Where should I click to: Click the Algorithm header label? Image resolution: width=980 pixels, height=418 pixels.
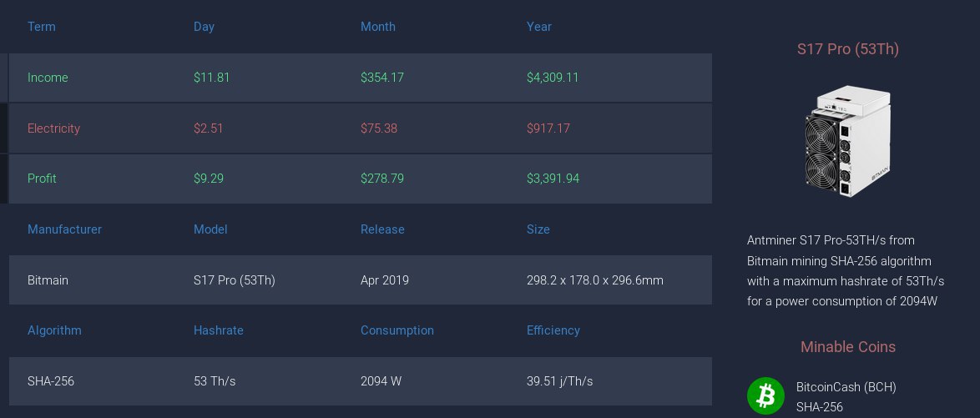point(54,330)
